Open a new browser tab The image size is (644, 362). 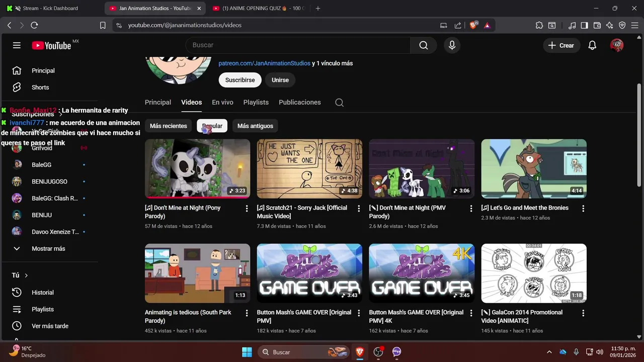click(318, 8)
